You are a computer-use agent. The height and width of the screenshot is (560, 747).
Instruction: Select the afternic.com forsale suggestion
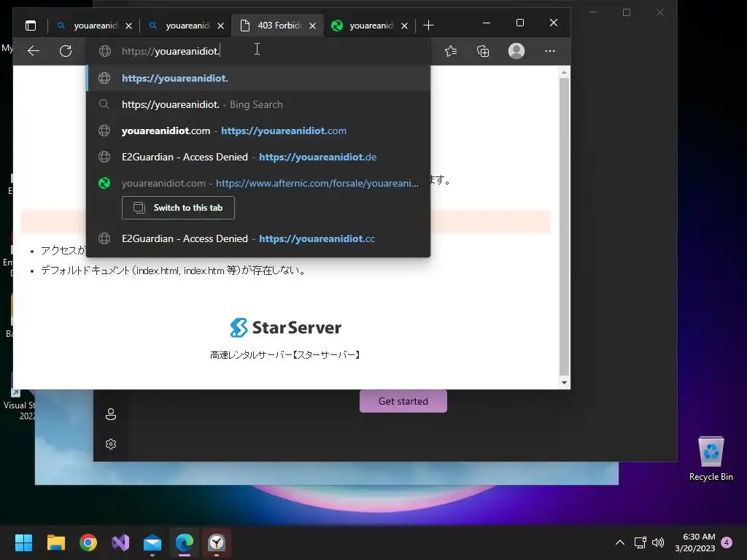pyautogui.click(x=259, y=183)
